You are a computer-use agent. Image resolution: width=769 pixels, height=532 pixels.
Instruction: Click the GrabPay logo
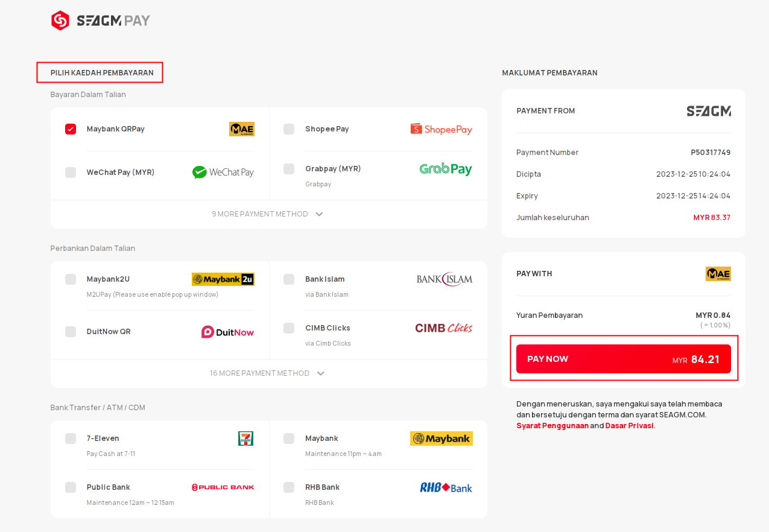[x=446, y=169]
